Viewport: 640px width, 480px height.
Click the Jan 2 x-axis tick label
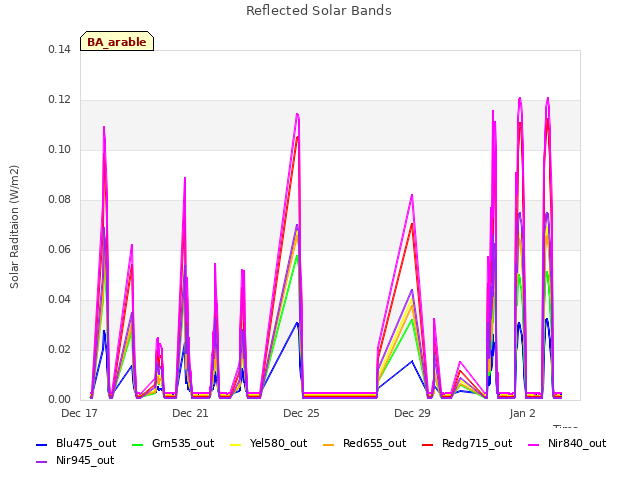click(x=522, y=413)
